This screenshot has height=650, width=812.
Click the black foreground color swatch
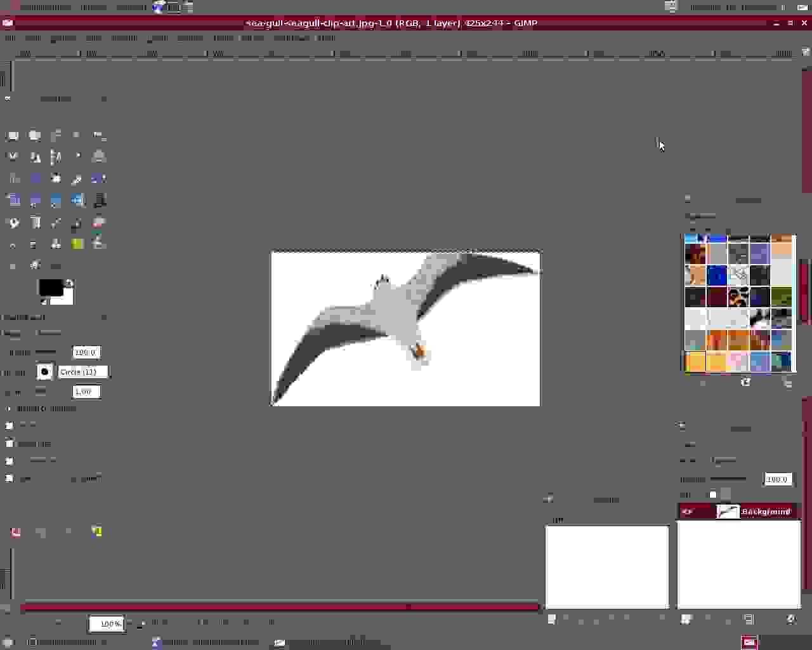tap(49, 287)
